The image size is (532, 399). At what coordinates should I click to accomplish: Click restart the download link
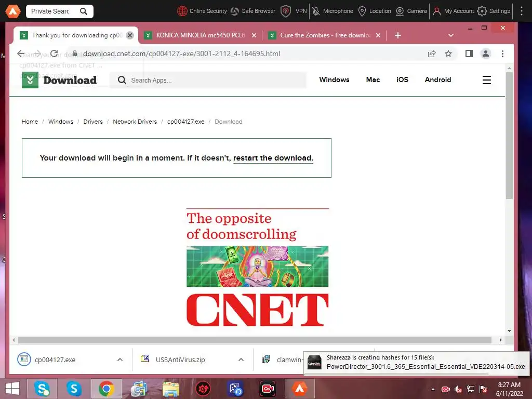273,158
